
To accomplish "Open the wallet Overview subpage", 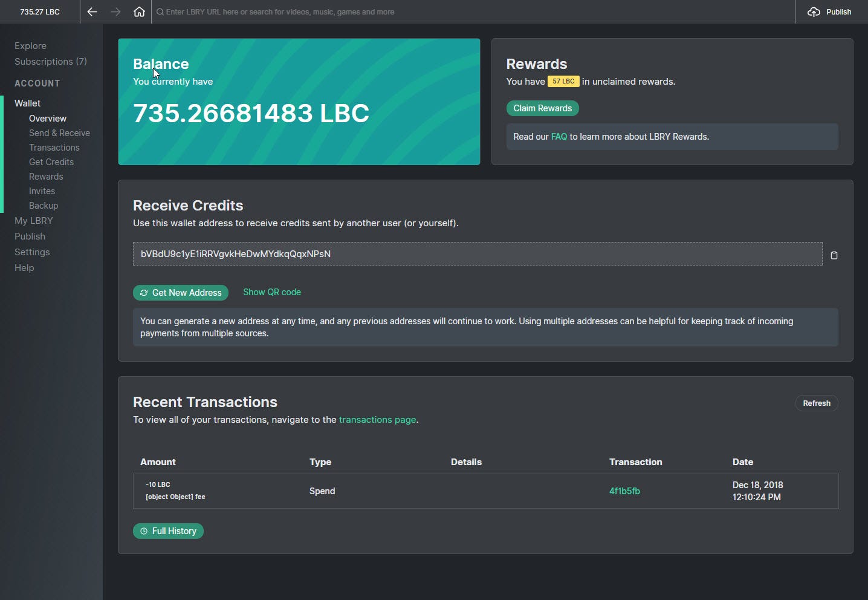I will (x=48, y=119).
